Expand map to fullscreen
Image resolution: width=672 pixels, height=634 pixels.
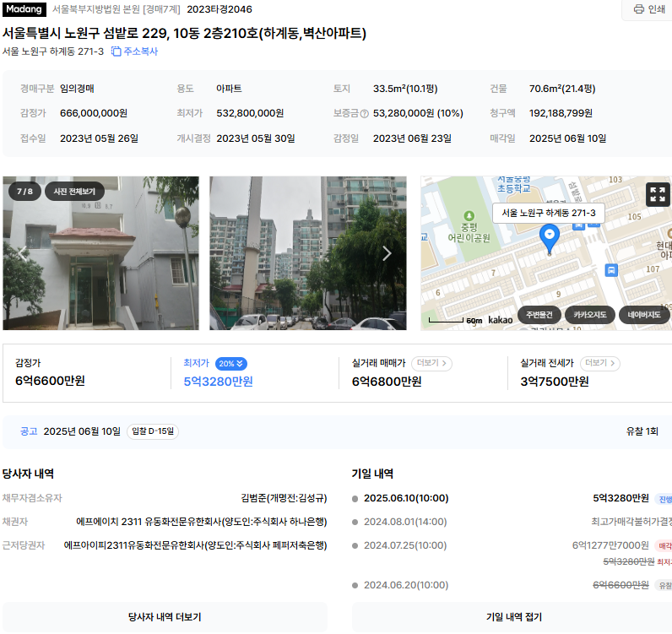(x=658, y=194)
